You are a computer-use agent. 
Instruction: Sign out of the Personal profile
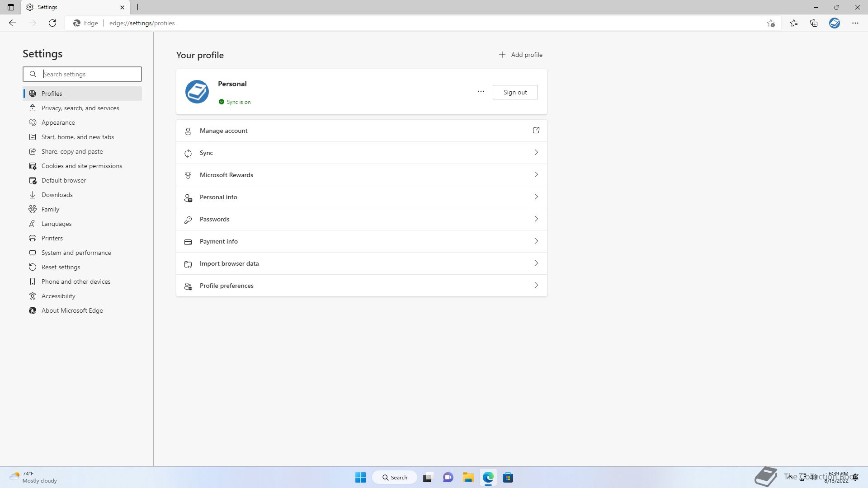point(515,92)
